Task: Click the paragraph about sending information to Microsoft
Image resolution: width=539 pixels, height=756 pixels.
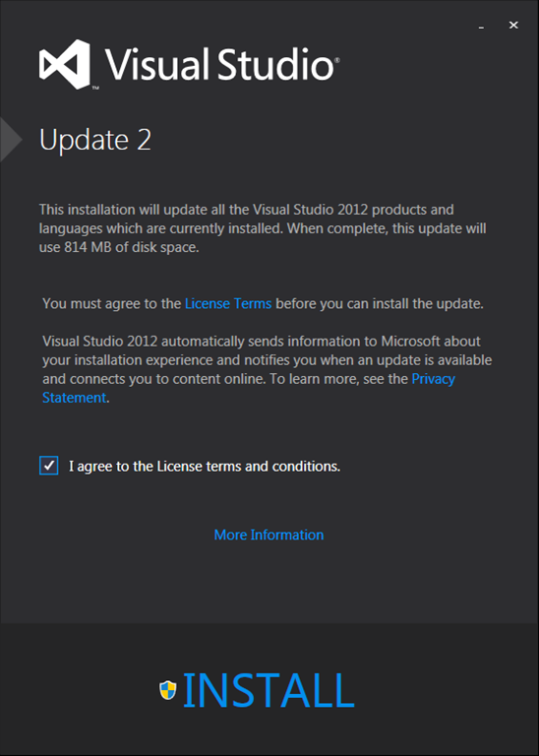Action: (268, 369)
